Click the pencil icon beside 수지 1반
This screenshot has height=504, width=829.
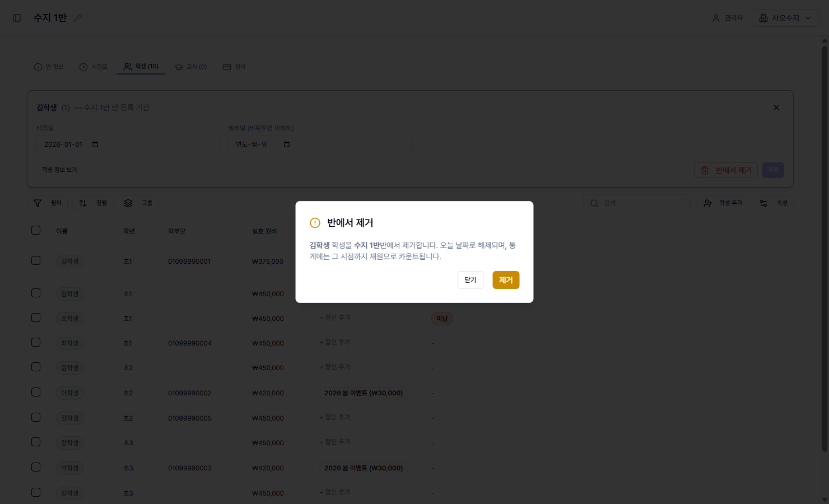click(x=78, y=18)
